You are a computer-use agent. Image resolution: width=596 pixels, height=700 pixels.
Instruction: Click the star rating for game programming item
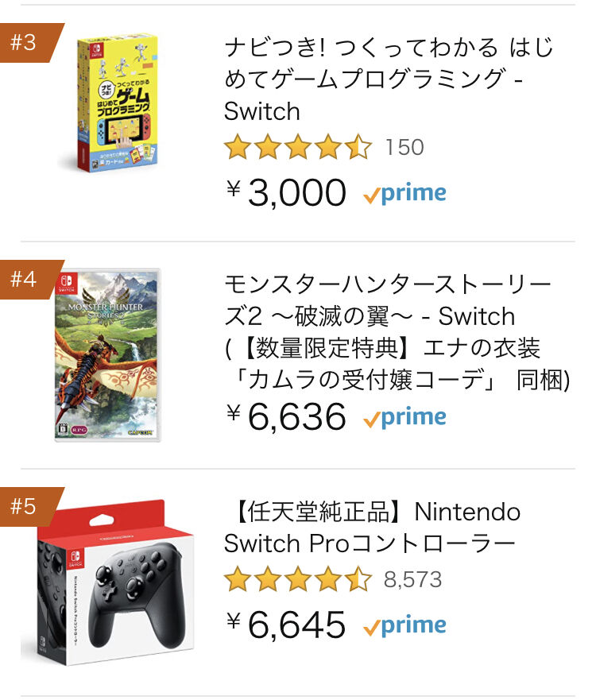297,147
